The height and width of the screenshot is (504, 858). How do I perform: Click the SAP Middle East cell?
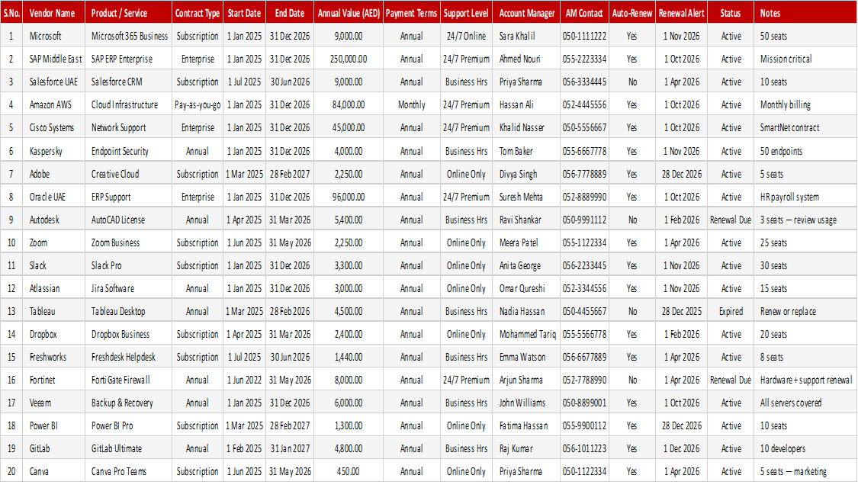pyautogui.click(x=53, y=59)
